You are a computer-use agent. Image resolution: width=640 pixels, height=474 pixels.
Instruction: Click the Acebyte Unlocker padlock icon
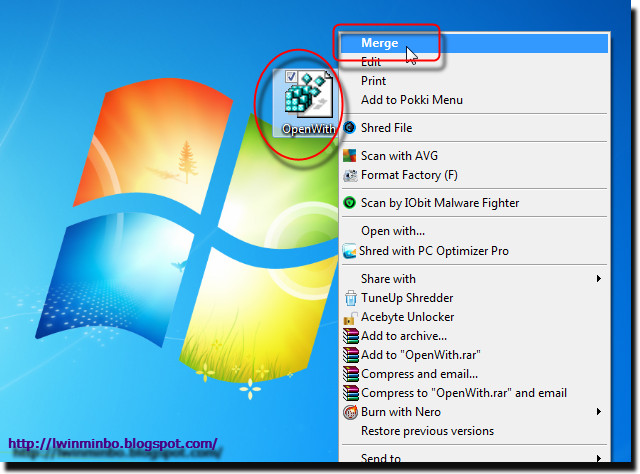[349, 318]
